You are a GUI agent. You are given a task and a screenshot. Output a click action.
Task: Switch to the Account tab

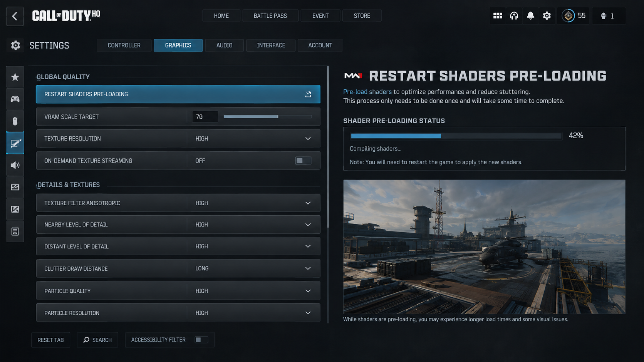pos(320,45)
